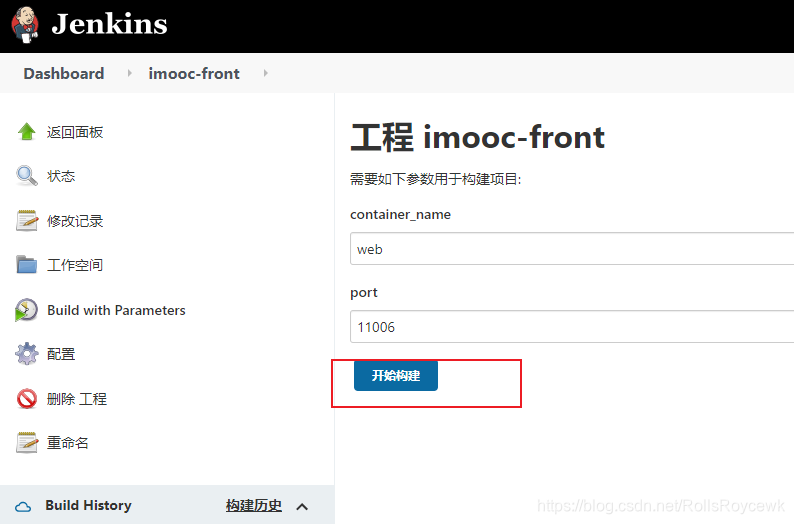Click the container_name parameter label

point(401,214)
